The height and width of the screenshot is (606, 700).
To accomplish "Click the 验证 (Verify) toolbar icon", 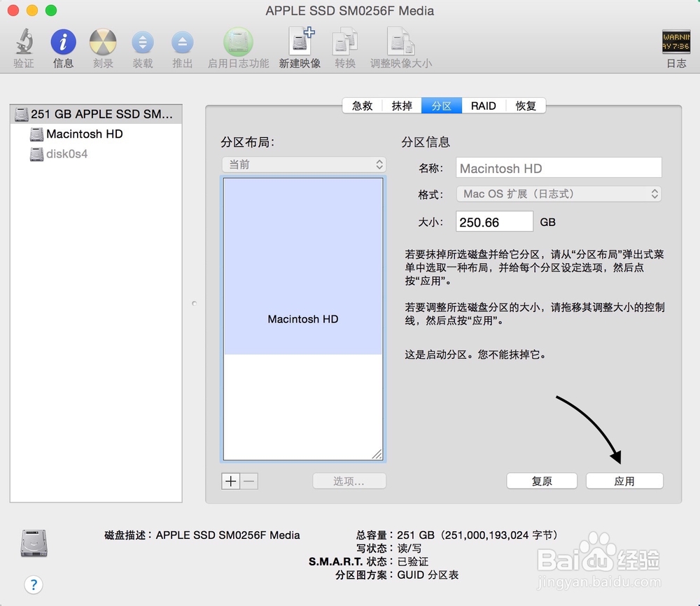I will [x=23, y=43].
